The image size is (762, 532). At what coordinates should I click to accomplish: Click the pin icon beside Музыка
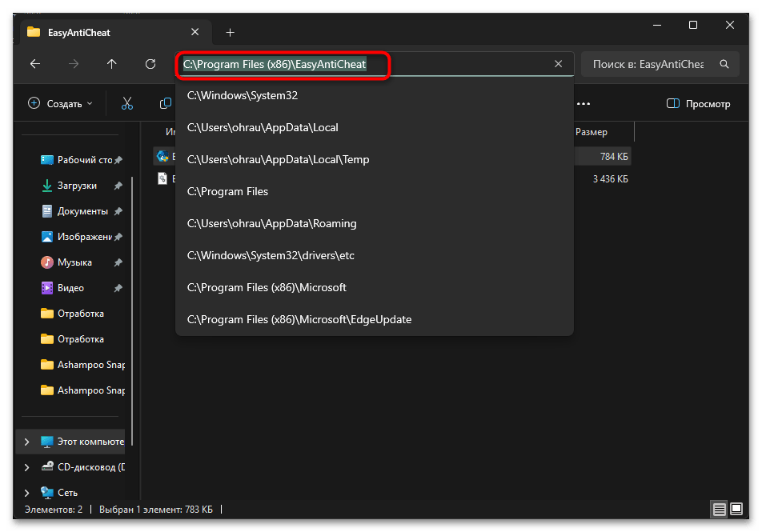(x=118, y=262)
